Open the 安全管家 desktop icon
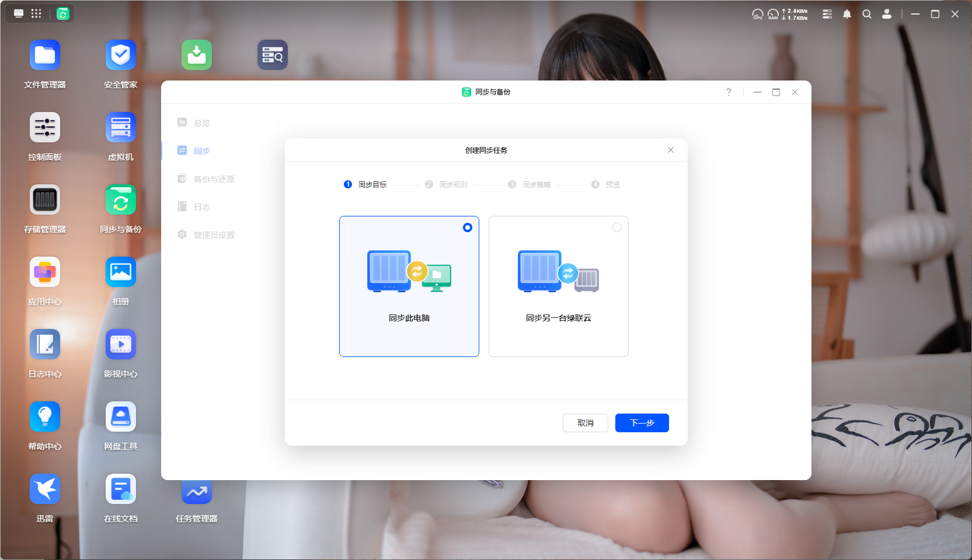The image size is (972, 560). click(x=121, y=55)
